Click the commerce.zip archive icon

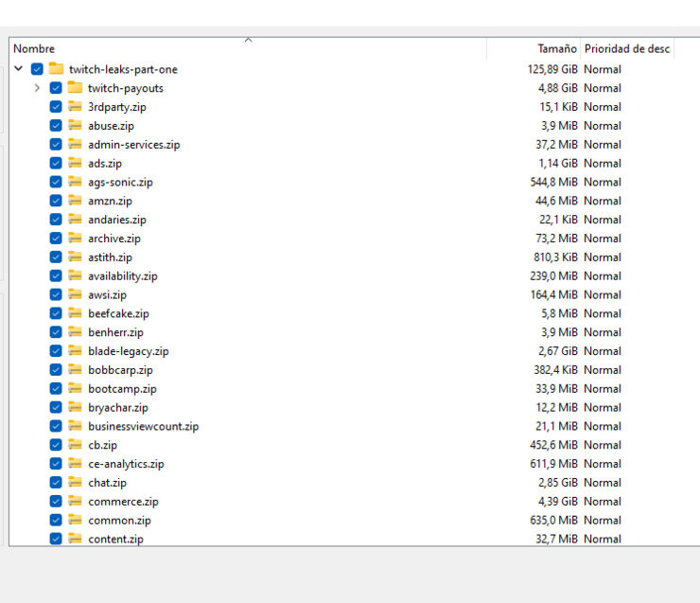(x=75, y=502)
